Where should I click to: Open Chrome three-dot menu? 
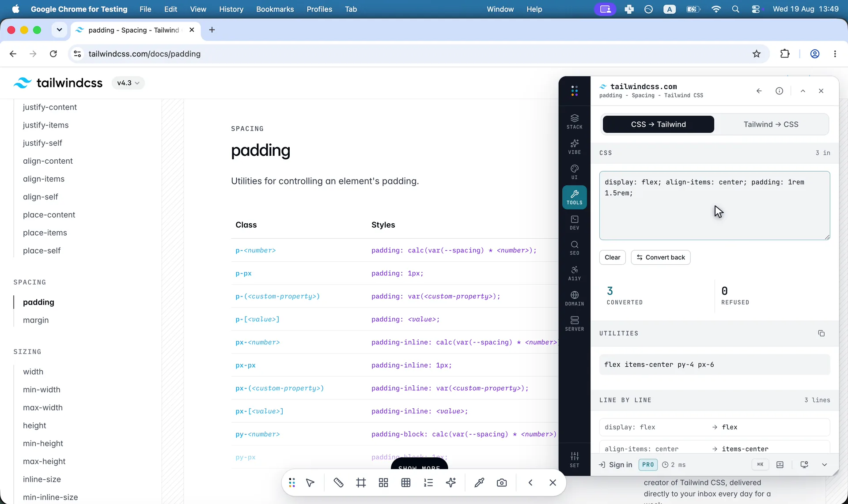[835, 54]
